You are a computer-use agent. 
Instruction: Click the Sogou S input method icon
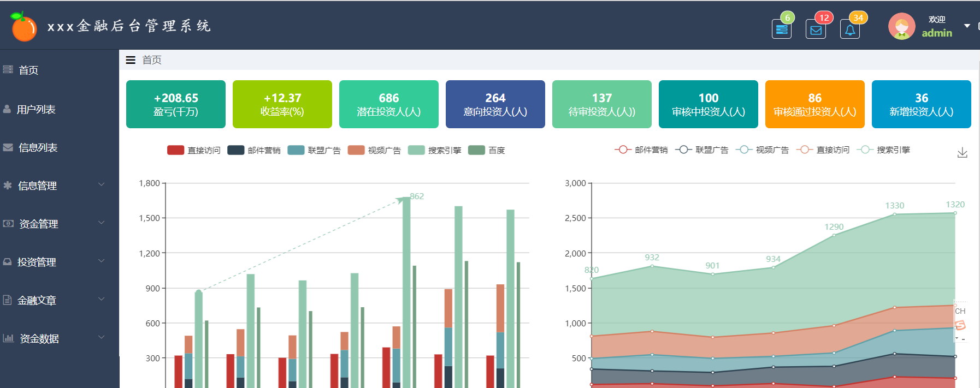(x=960, y=325)
